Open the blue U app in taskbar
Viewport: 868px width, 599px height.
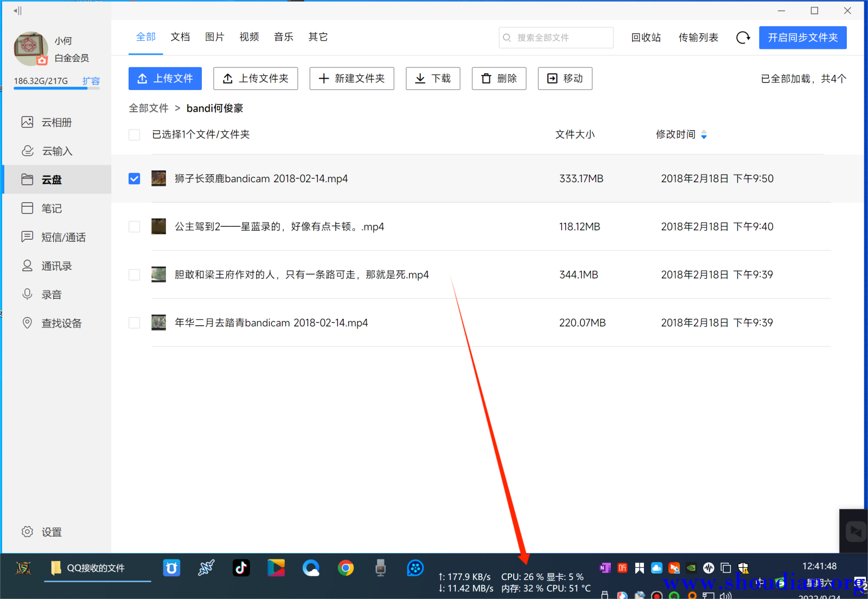pos(171,568)
